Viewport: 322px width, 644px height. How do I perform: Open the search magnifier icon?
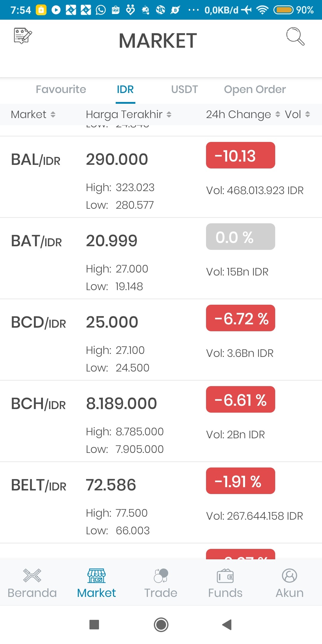coord(295,36)
